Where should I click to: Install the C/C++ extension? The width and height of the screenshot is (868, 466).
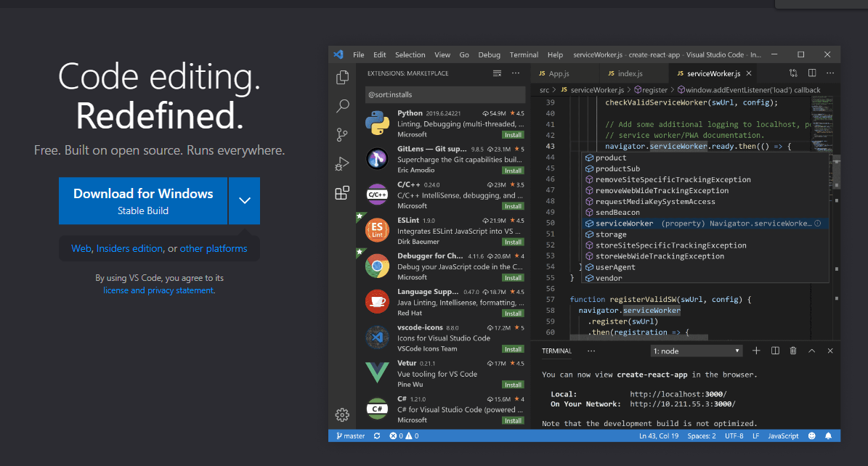pyautogui.click(x=513, y=206)
